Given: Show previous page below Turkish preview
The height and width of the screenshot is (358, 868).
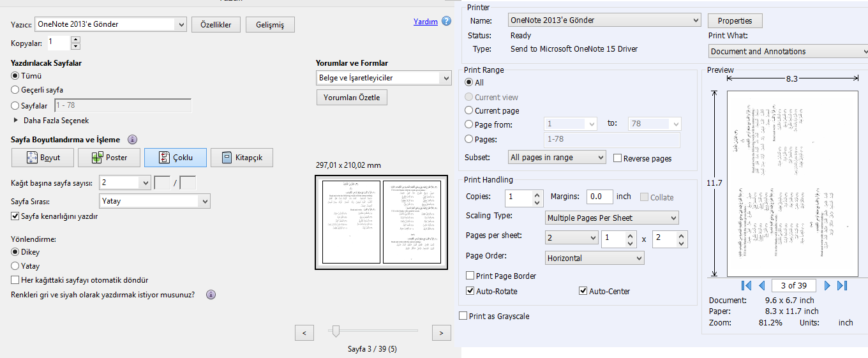Looking at the screenshot, I should tap(304, 332).
